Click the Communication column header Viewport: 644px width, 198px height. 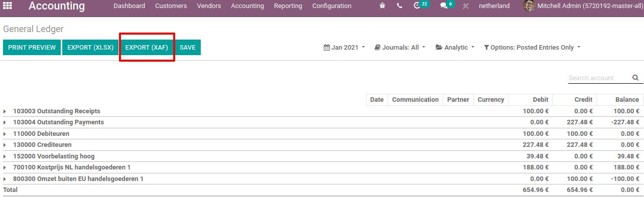(415, 100)
